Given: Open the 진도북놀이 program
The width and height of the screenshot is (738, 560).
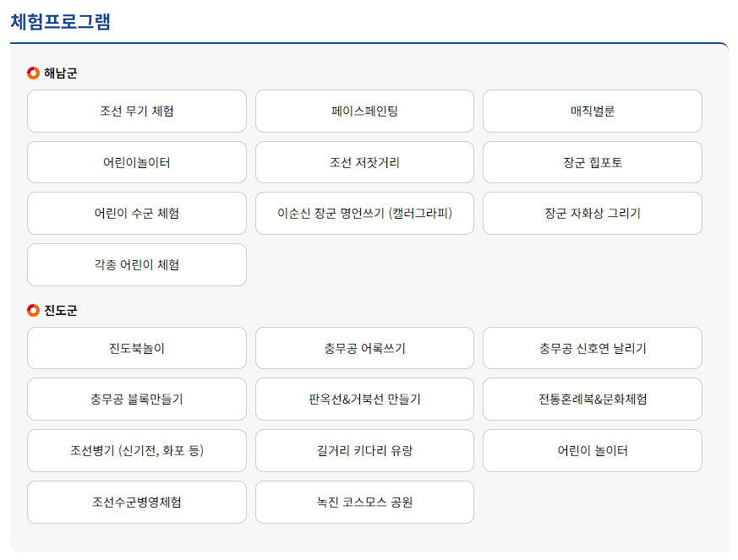Looking at the screenshot, I should [136, 348].
